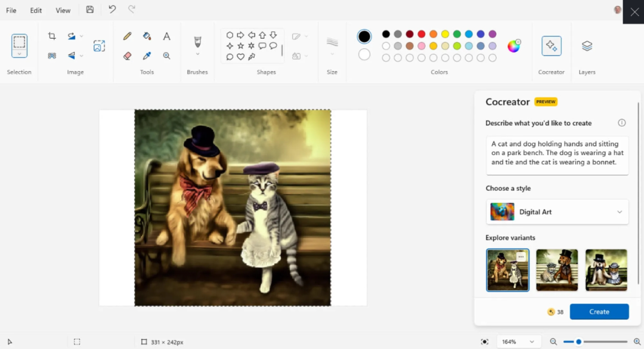The image size is (644, 349).
Task: Open the 164% zoom level dropdown
Action: 518,342
